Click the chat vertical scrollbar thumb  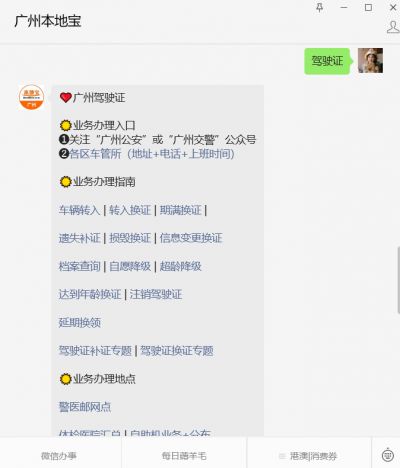(398, 280)
